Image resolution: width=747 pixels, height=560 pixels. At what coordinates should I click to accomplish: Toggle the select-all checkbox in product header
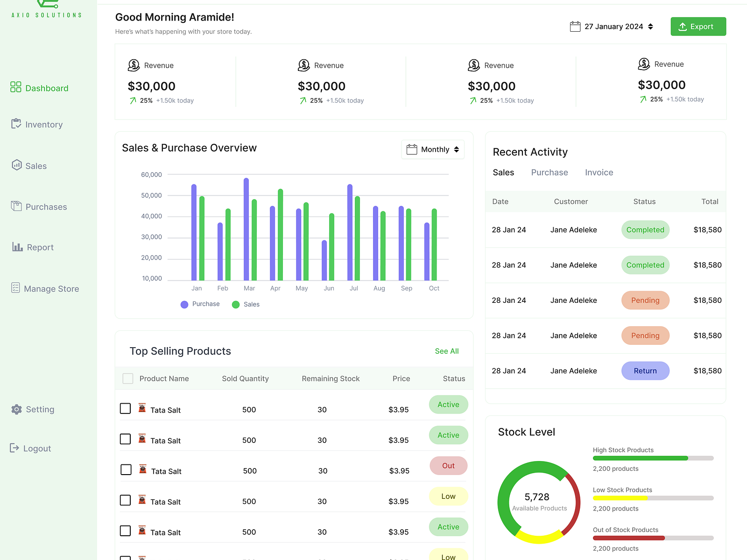[128, 378]
